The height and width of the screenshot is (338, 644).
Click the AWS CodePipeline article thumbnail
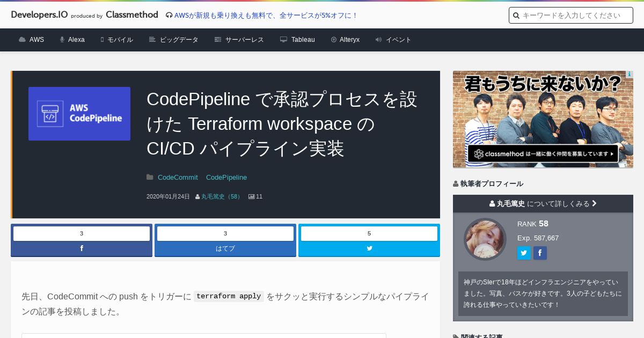(79, 114)
